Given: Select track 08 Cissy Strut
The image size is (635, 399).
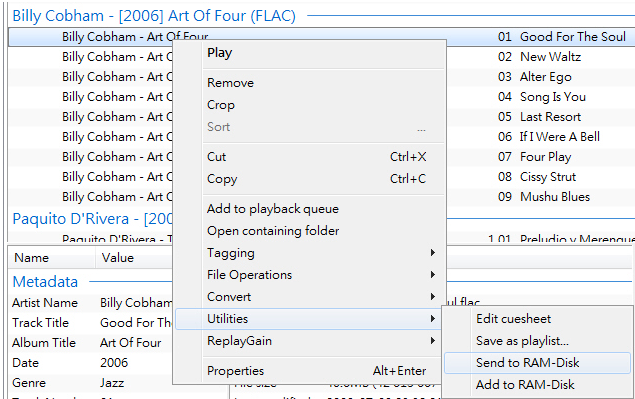Looking at the screenshot, I should pos(537,177).
